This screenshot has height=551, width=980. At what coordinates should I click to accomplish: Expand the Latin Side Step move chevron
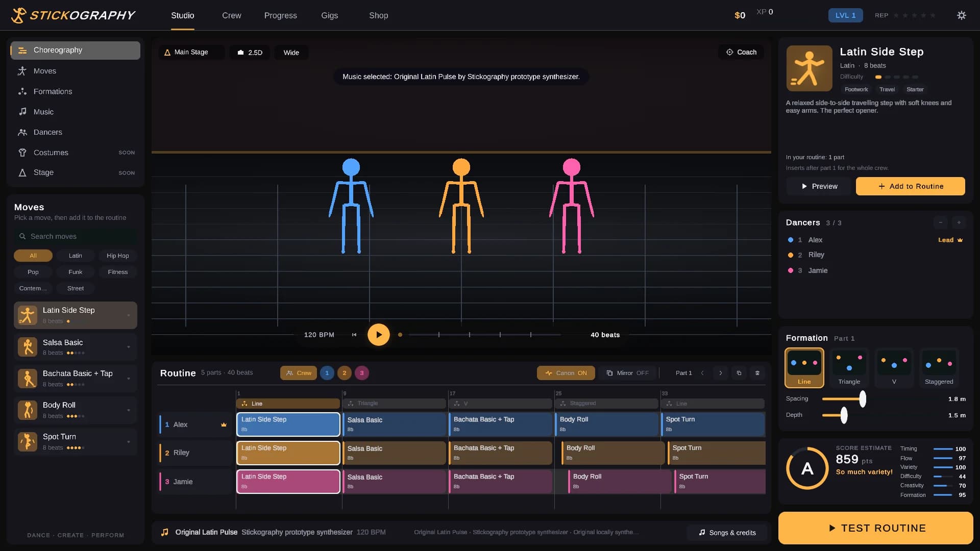(129, 315)
